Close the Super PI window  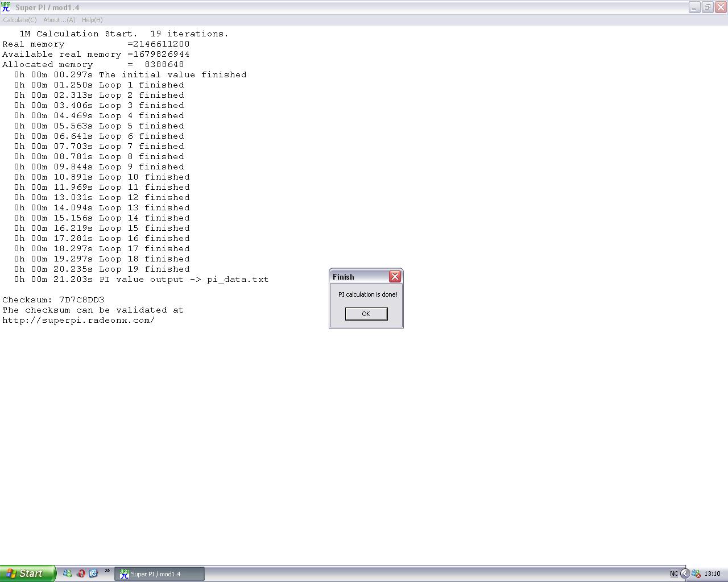pyautogui.click(x=721, y=7)
